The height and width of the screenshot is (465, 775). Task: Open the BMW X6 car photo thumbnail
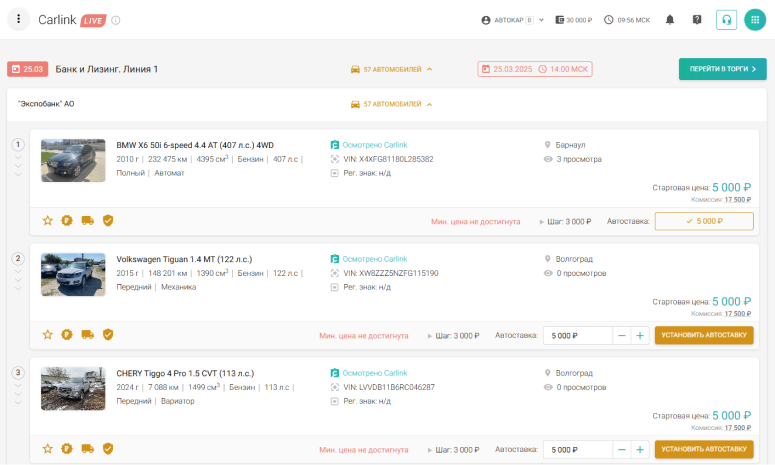pos(73,160)
